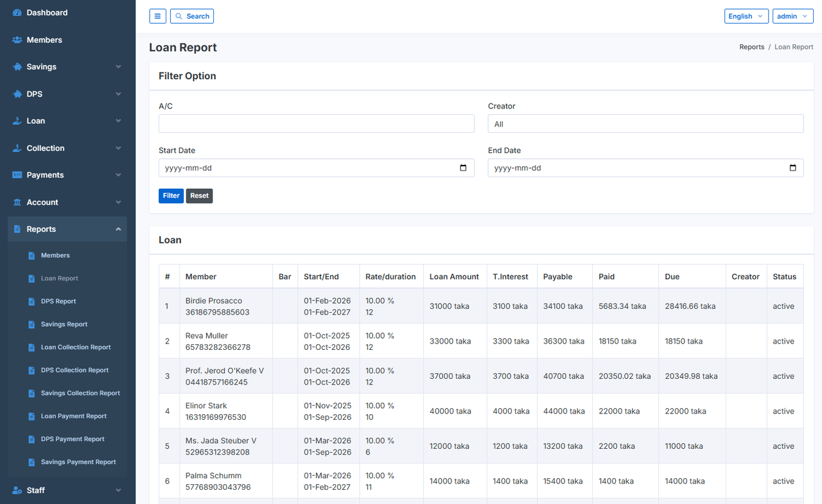This screenshot has height=504, width=822.
Task: Open the English language dropdown
Action: (746, 16)
